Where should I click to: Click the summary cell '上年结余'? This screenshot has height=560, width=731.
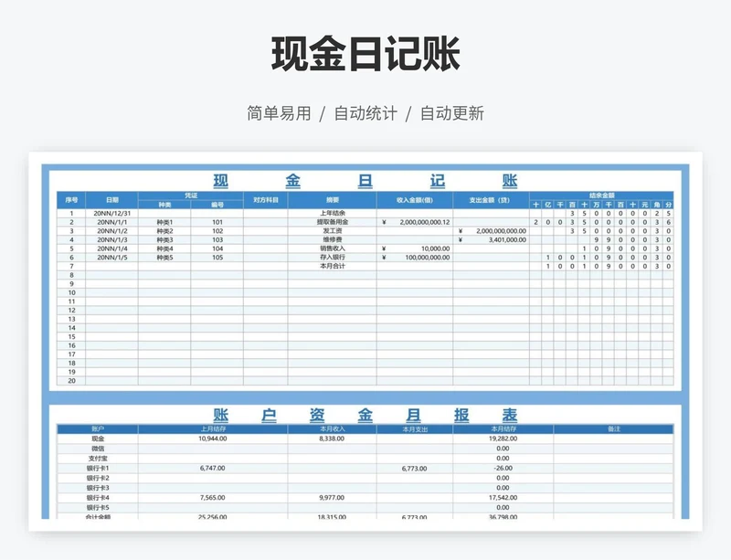tap(333, 213)
